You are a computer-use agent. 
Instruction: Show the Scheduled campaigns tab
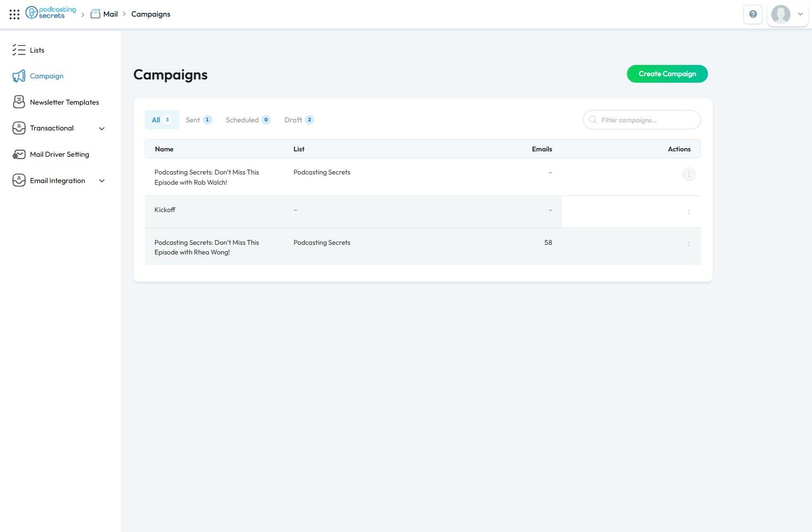click(248, 120)
